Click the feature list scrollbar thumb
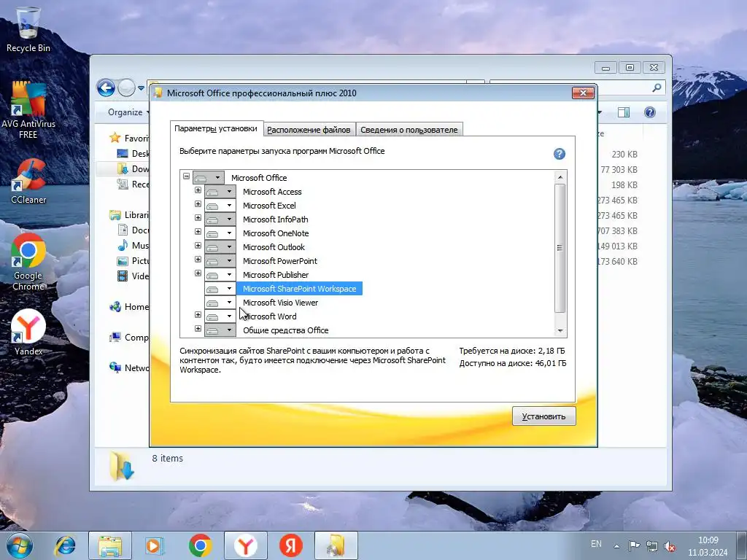 pos(560,248)
